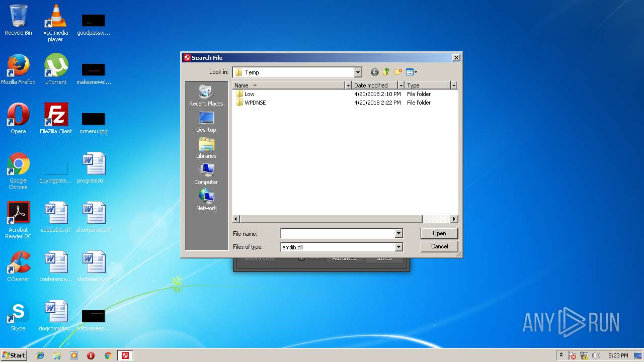Launch µTorrent from desktop
This screenshot has width=644, height=362.
point(55,69)
